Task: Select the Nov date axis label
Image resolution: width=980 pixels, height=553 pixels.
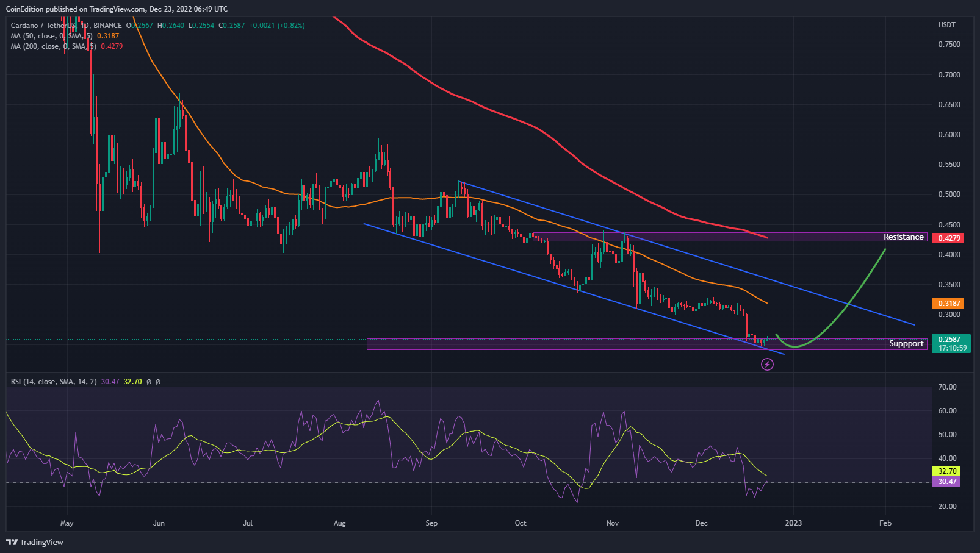Action: pos(613,523)
